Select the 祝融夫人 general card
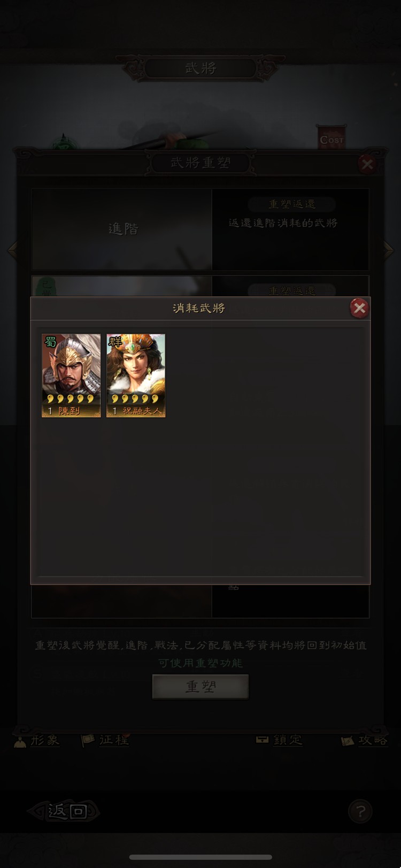This screenshot has width=401, height=868. [x=136, y=375]
